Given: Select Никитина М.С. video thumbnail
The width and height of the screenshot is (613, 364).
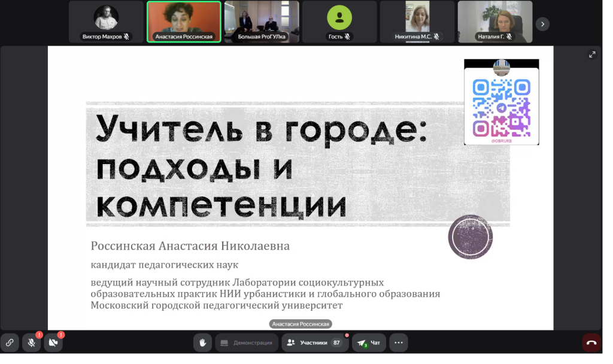Looking at the screenshot, I should click(x=417, y=19).
